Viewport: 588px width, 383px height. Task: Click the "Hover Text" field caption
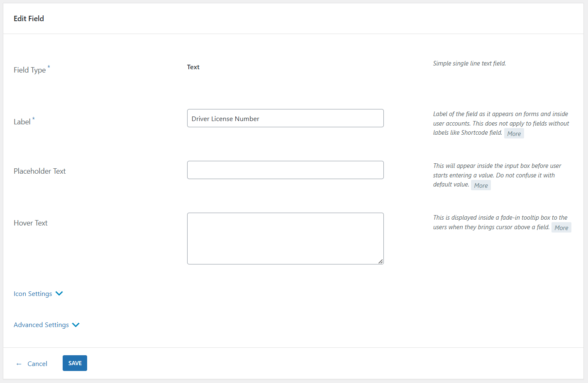(x=31, y=223)
